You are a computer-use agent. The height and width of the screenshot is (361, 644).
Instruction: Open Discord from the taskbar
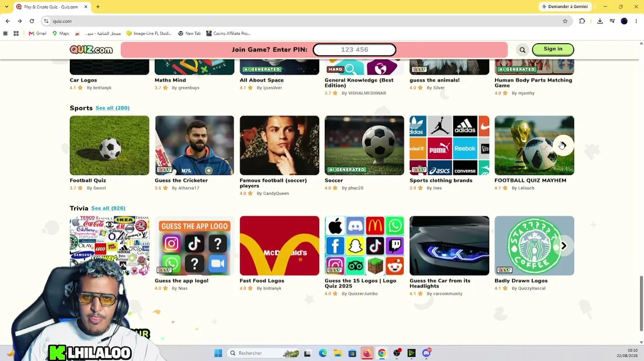click(427, 353)
